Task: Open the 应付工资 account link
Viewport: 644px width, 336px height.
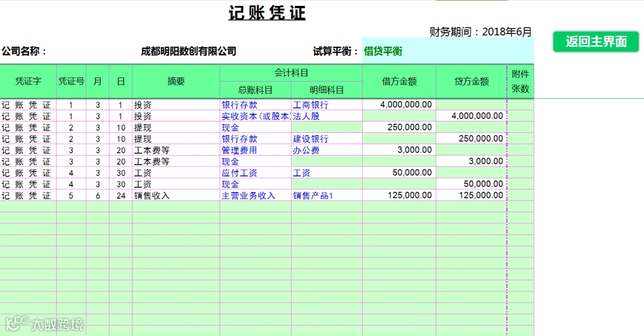Action: pos(239,173)
